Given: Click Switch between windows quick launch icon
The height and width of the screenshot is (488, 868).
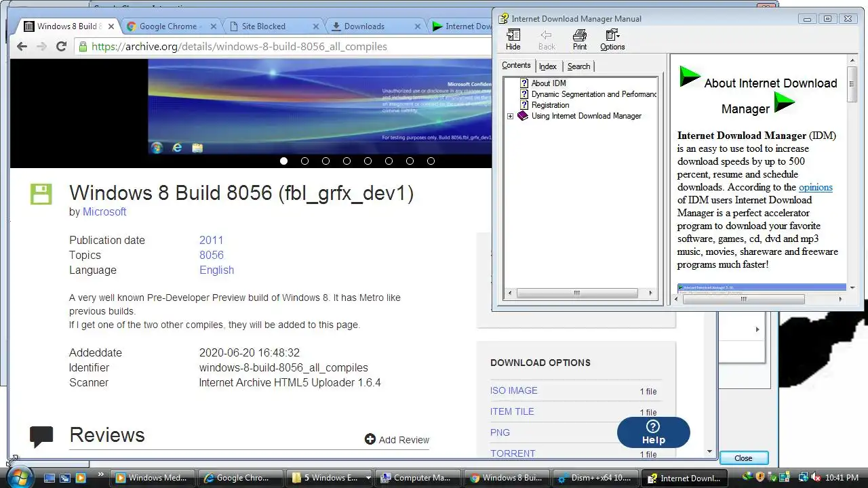Looking at the screenshot, I should pos(65,478).
